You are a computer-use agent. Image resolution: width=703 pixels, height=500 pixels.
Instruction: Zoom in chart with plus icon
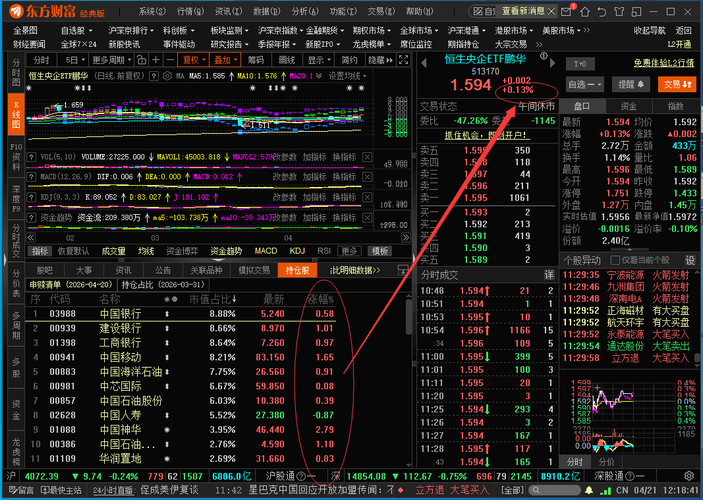coord(156,60)
